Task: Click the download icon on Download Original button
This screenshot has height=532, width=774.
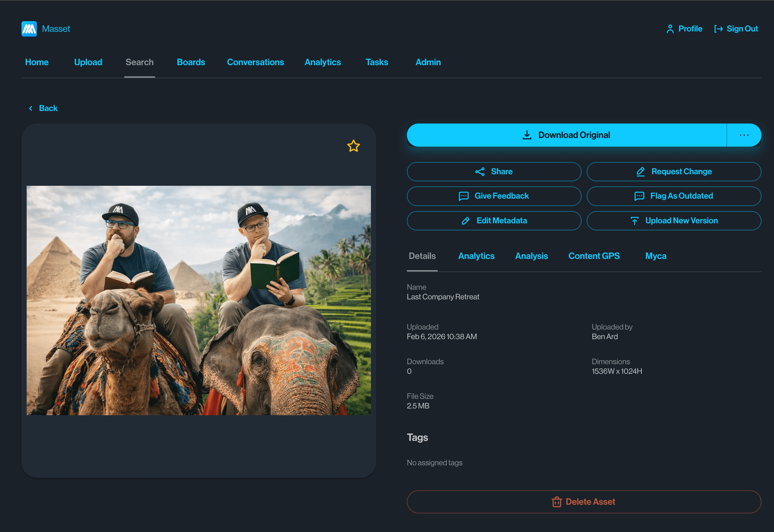Action: [x=527, y=135]
